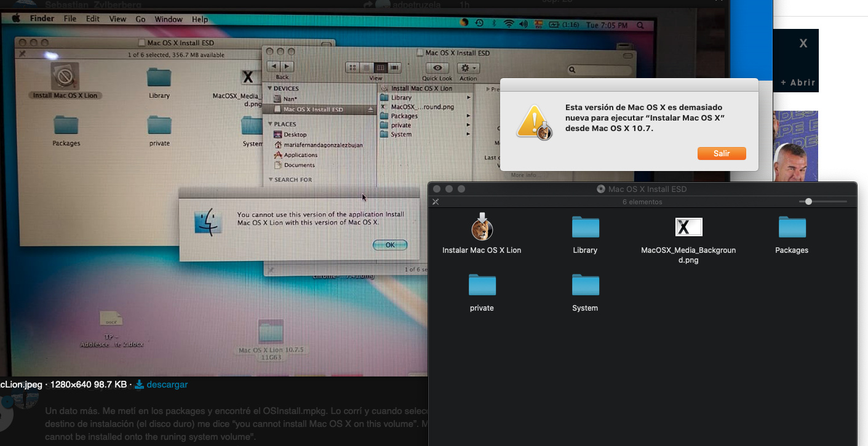Switch to column view in toolbar

tap(380, 67)
